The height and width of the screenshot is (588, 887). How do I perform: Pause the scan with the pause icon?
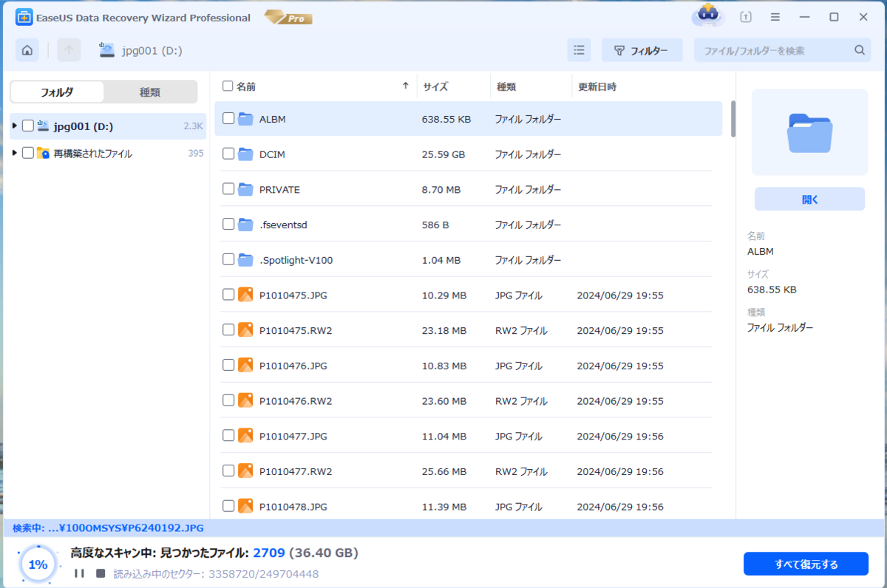click(78, 572)
